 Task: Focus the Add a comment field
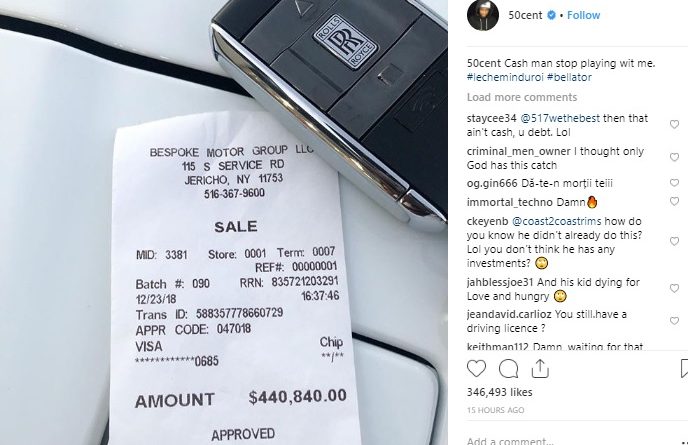(570, 440)
